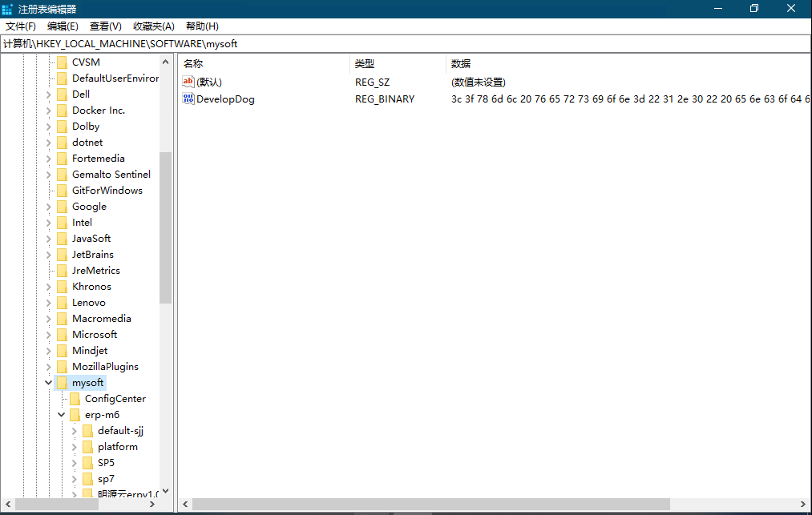Click the ConfigCenter folder icon
The width and height of the screenshot is (812, 515).
coord(75,399)
